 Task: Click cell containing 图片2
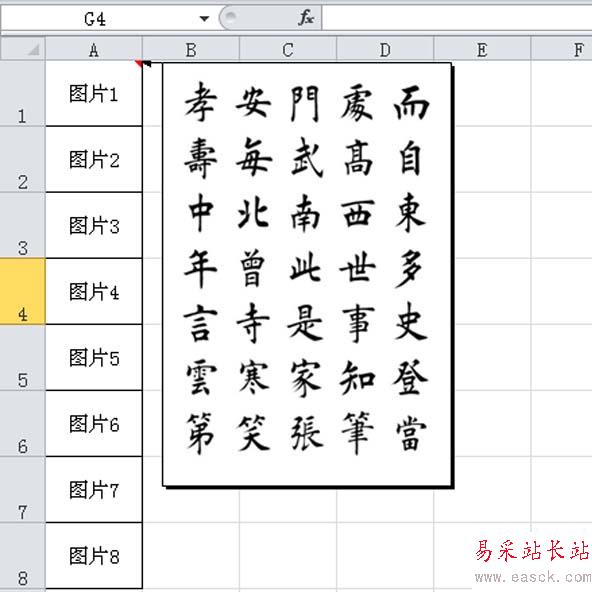click(x=94, y=159)
